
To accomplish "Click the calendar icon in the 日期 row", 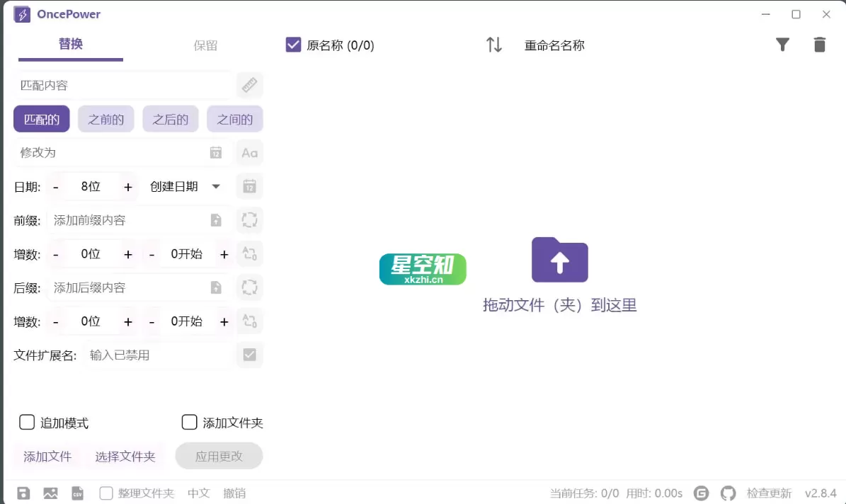I will coord(248,186).
